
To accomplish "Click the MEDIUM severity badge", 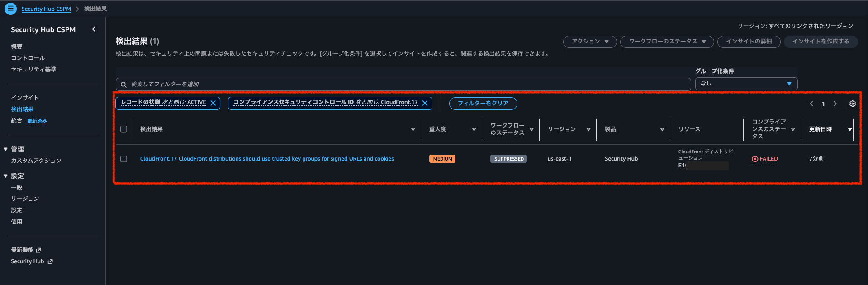I will coord(442,159).
